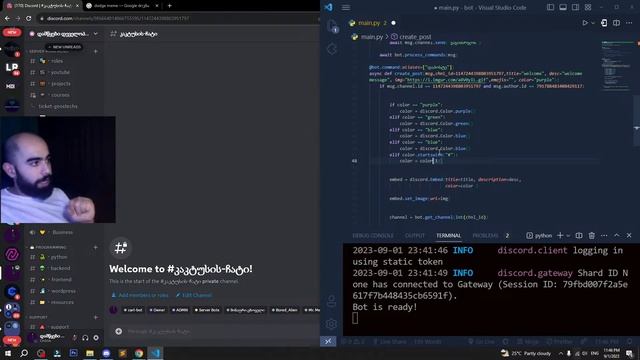Open Chrome from the taskbar

click(x=139, y=353)
